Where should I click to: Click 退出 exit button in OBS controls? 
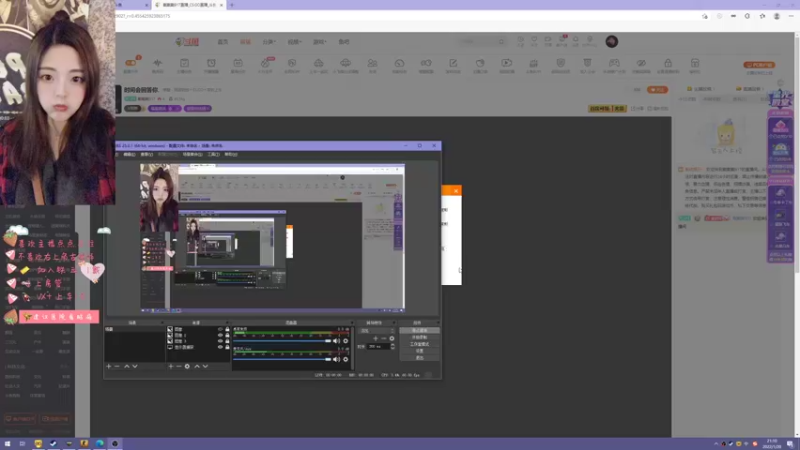click(x=419, y=358)
